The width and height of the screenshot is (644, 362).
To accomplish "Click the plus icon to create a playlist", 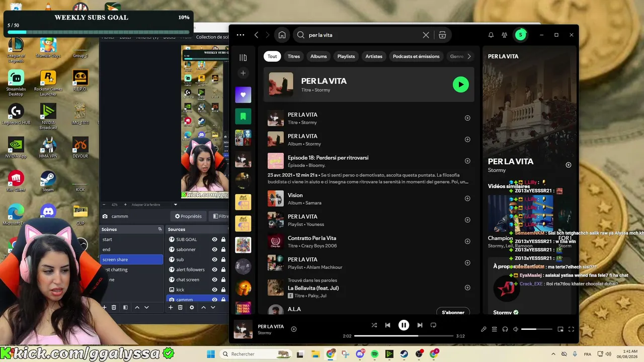I will point(243,73).
